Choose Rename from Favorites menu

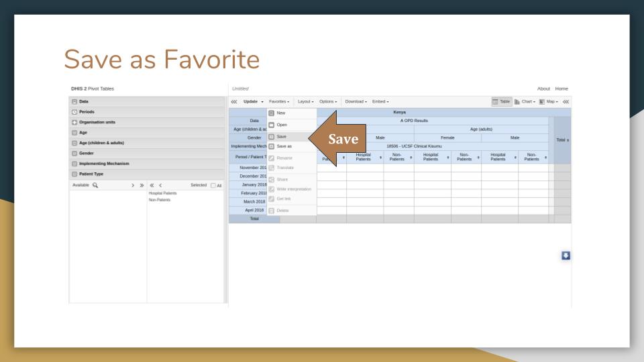click(x=292, y=158)
